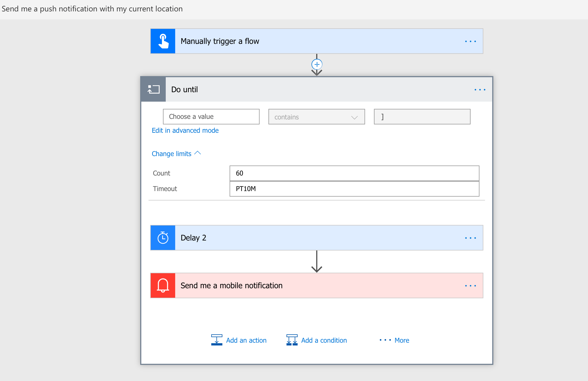
Task: Click the Count limit input field
Action: (354, 173)
